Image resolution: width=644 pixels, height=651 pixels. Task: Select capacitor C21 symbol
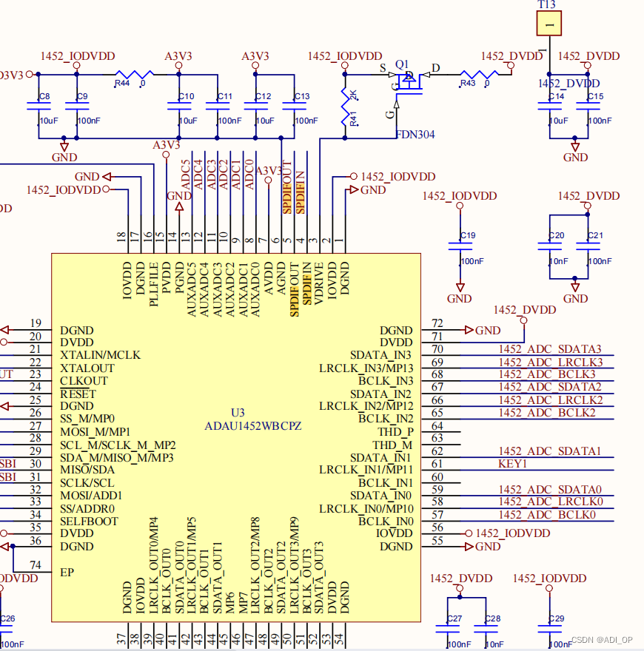588,246
